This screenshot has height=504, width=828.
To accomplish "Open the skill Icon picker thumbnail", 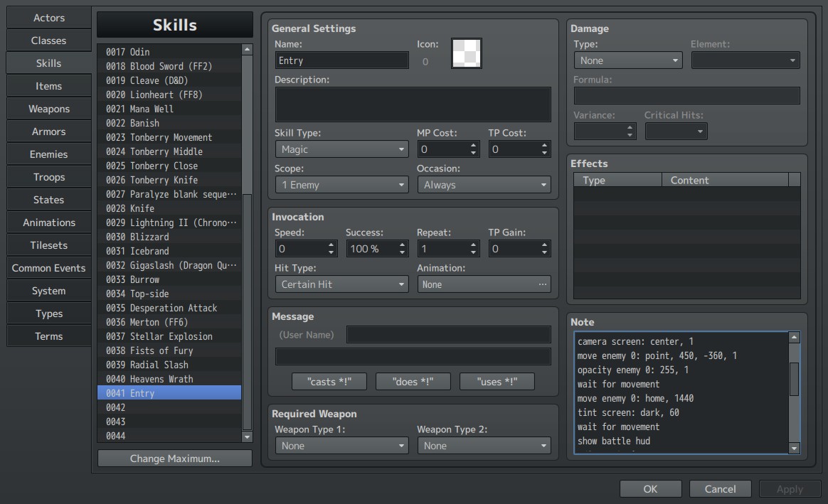I will pos(466,53).
